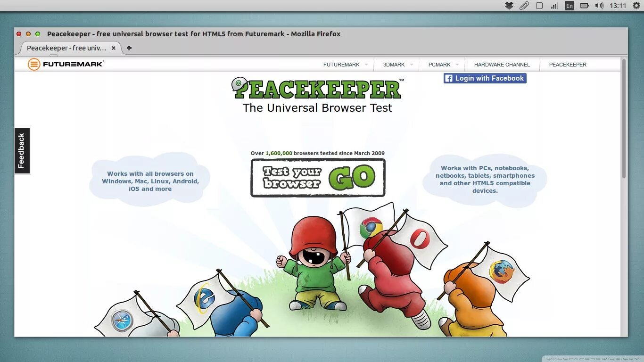Open the Feedback side tab
Screen dimensions: 644x362
(x=22, y=151)
